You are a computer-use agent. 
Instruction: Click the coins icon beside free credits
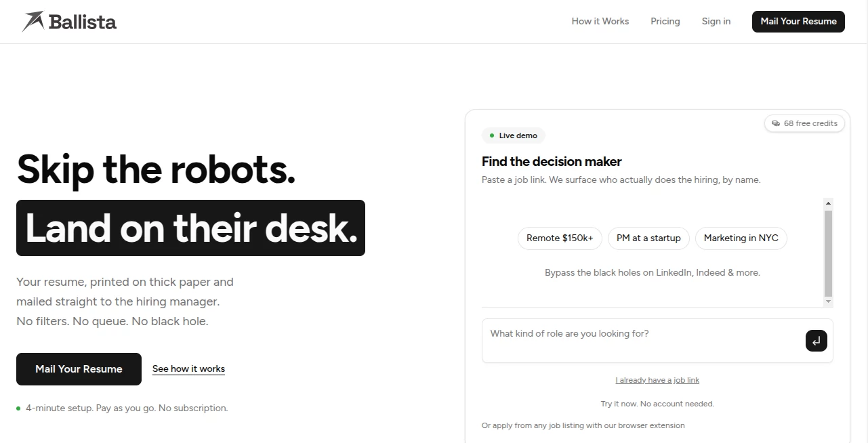776,123
